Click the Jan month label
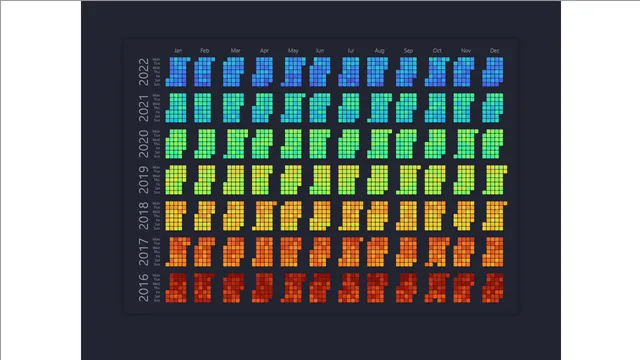Screen dimensions: 640x360 point(178,51)
